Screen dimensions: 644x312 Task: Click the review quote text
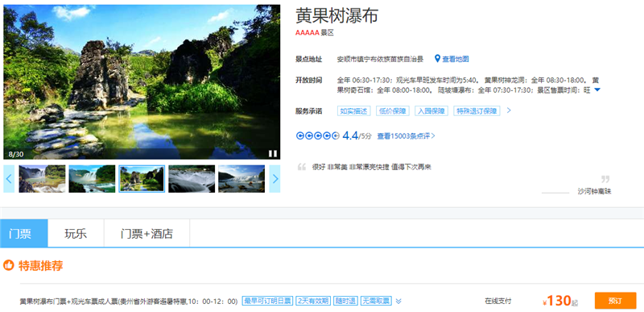pos(371,167)
